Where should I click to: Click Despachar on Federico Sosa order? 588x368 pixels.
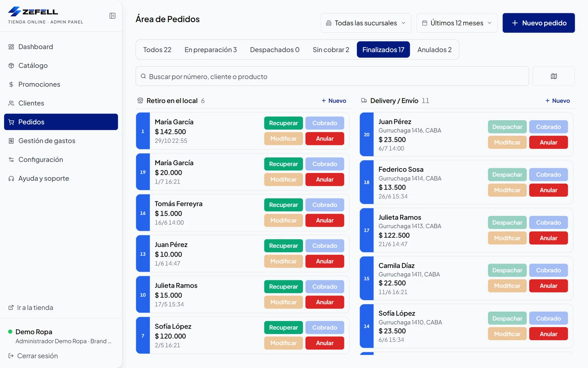507,174
